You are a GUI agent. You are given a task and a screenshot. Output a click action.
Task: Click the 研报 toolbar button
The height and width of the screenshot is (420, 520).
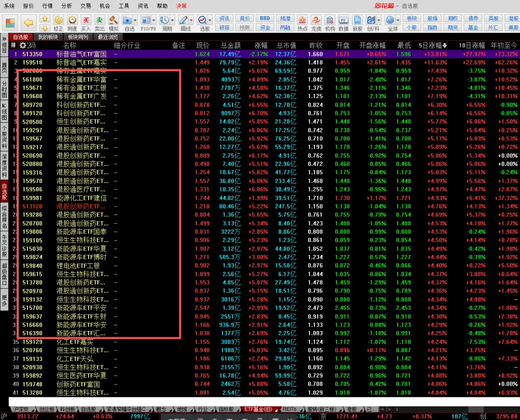click(x=224, y=27)
